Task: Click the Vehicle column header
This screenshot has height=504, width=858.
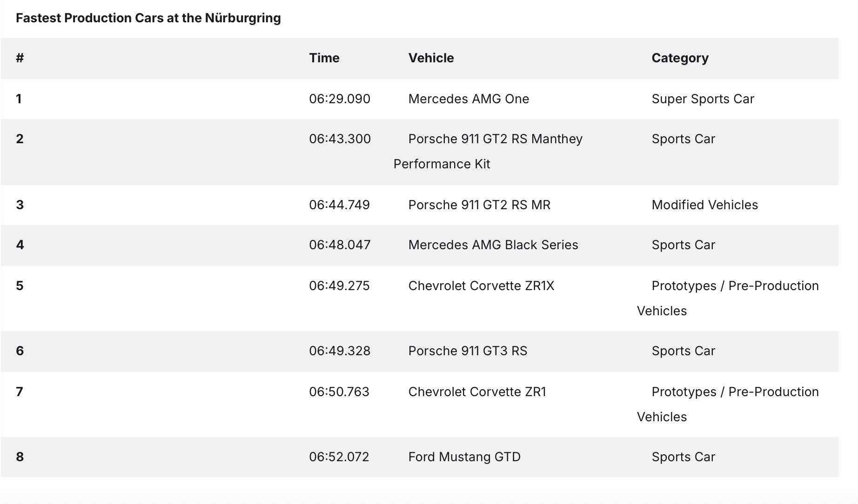Action: click(x=431, y=58)
